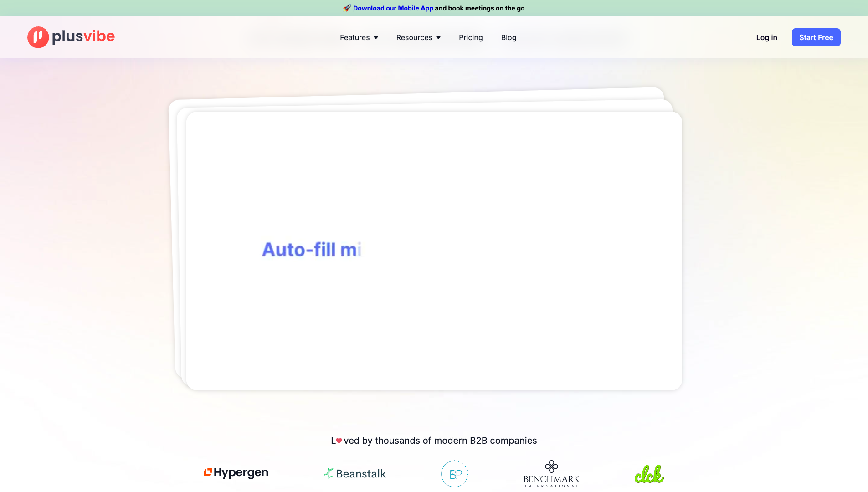Image resolution: width=868 pixels, height=492 pixels.
Task: Click the Start Free button
Action: [816, 37]
